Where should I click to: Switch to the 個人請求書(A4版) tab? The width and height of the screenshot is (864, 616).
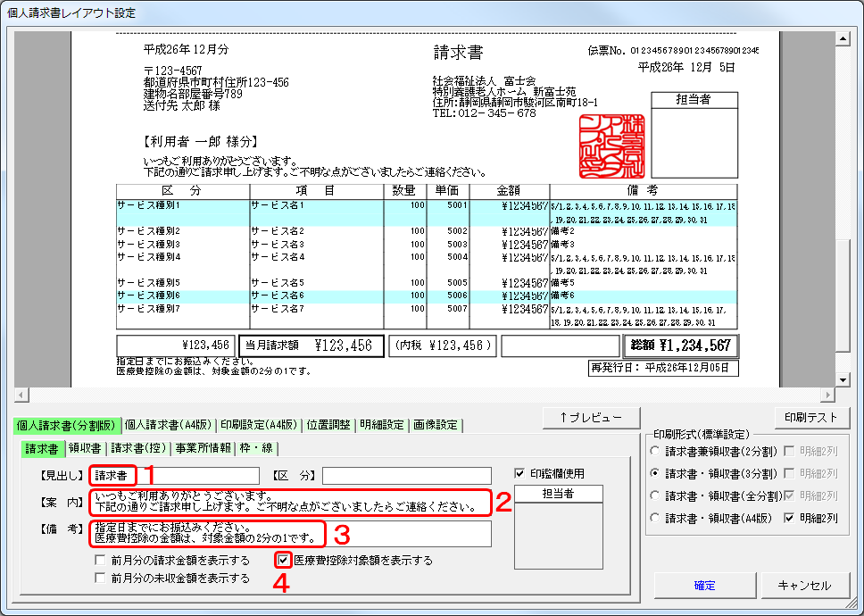click(169, 425)
